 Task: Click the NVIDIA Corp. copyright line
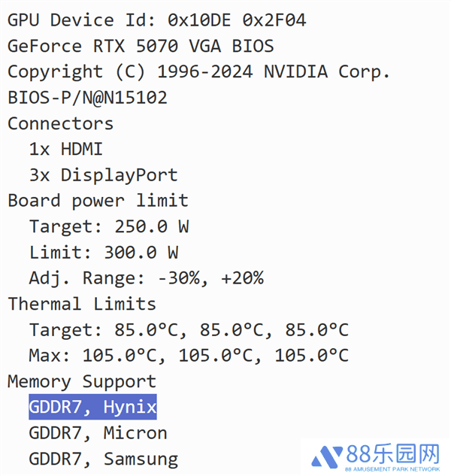[199, 72]
